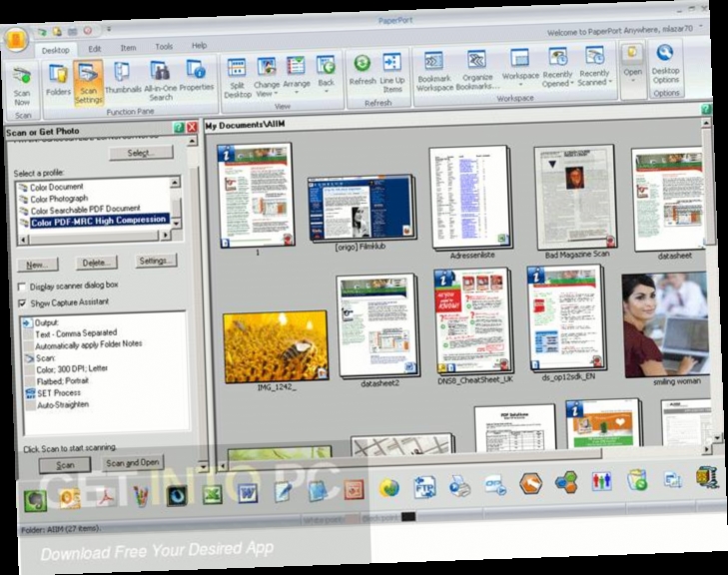The width and height of the screenshot is (728, 575).
Task: Click Line Up Items
Action: pos(392,73)
